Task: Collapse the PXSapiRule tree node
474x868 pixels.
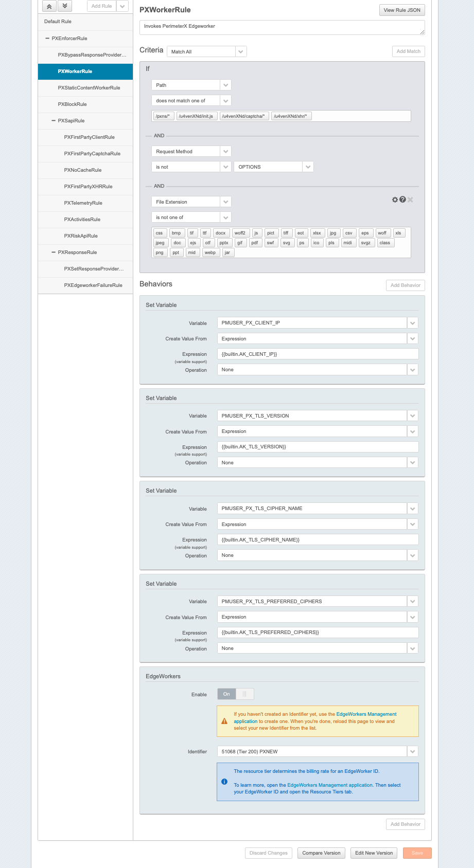Action: 54,121
